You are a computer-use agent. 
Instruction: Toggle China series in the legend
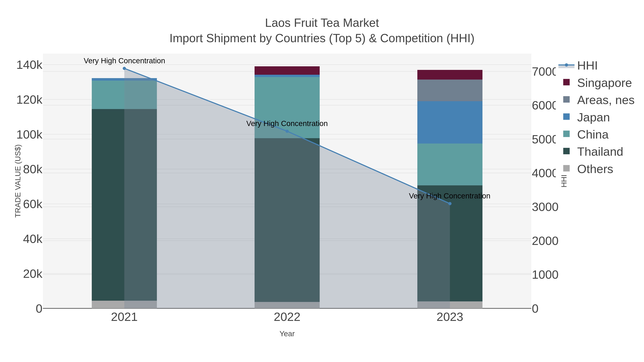pos(586,134)
